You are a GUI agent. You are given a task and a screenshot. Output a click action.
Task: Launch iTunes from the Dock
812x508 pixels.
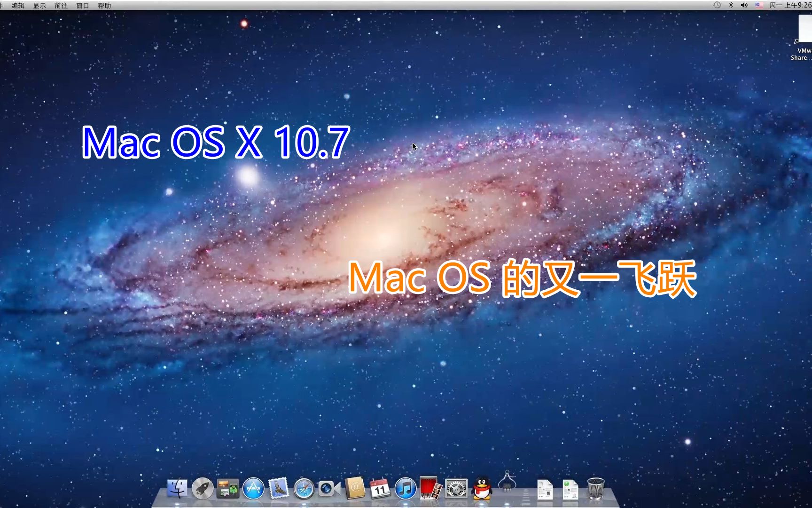(405, 489)
